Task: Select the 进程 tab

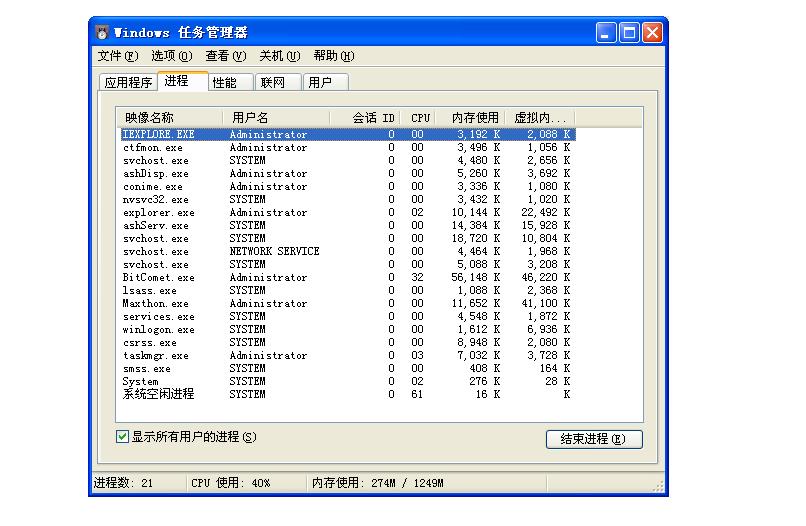Action: (182, 81)
